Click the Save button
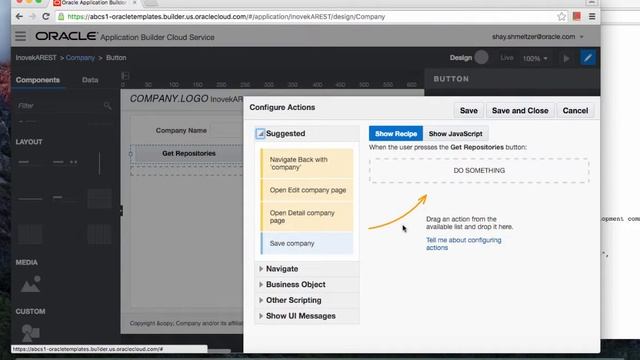 pyautogui.click(x=469, y=111)
